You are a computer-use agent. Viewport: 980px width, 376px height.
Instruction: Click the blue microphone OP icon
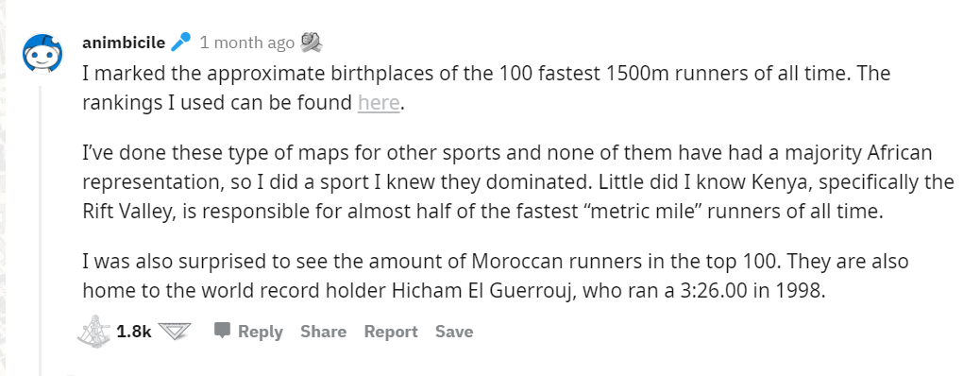[180, 42]
